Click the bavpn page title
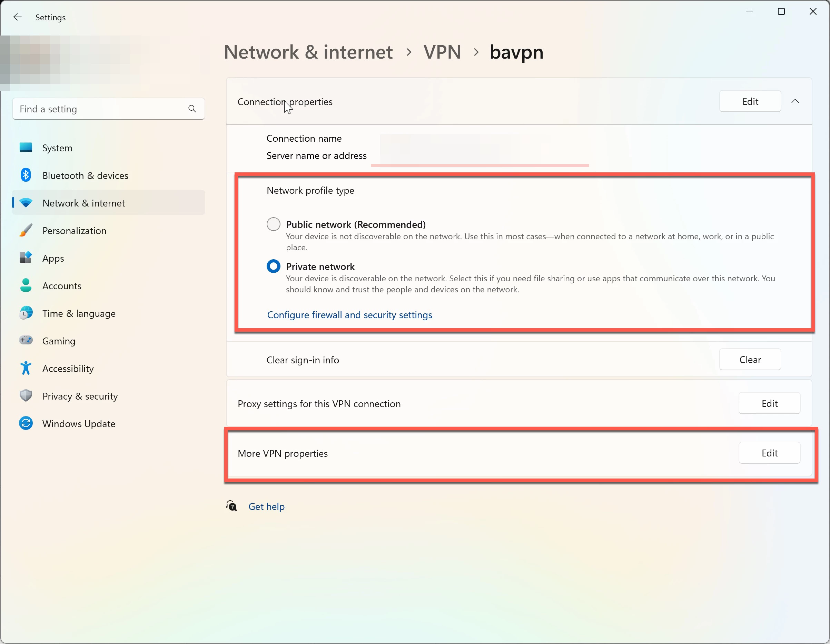The height and width of the screenshot is (644, 830). [516, 52]
